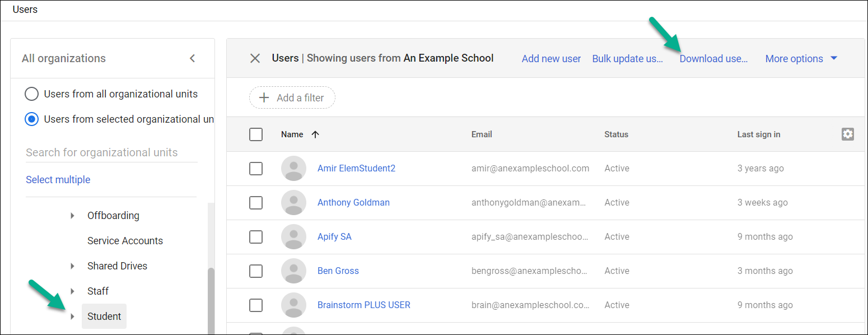Click '3 weeks ago' last sign in cell
The height and width of the screenshot is (335, 868).
[762, 202]
